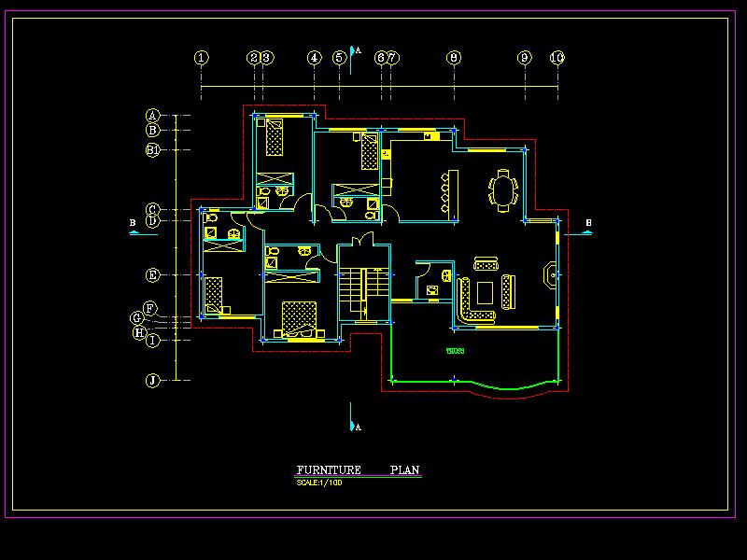This screenshot has height=560, width=747.
Task: Select grid bubble number 10
Action: click(557, 58)
